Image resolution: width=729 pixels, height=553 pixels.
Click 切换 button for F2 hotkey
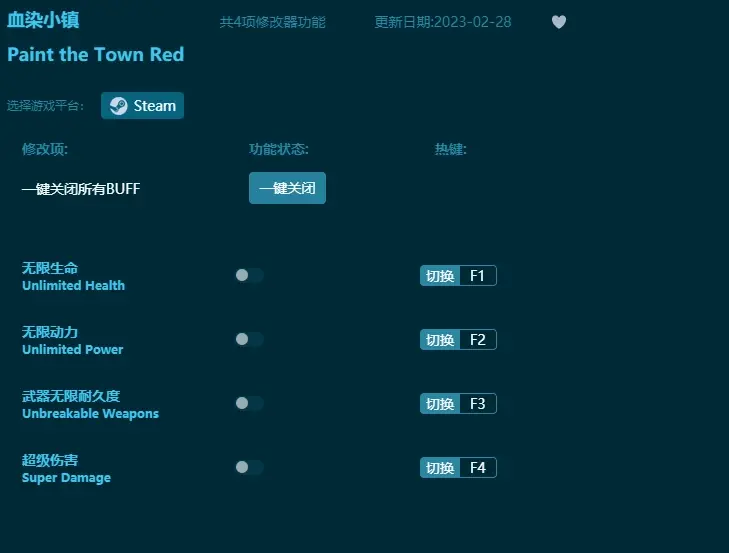pos(440,340)
